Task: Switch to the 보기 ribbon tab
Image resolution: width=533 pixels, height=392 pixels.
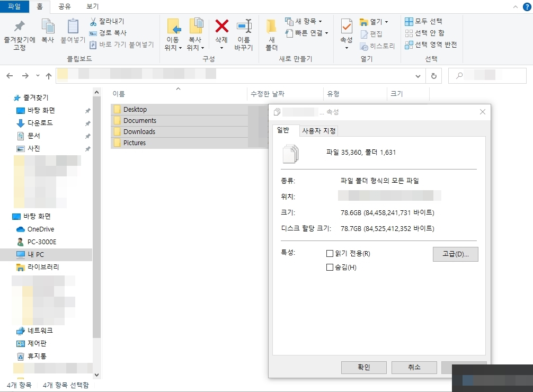Action: coord(93,6)
